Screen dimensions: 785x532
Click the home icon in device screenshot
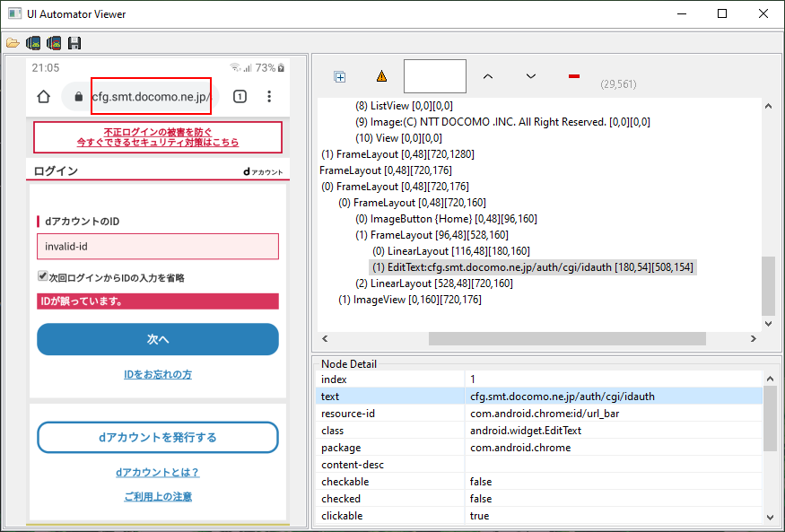tap(44, 97)
